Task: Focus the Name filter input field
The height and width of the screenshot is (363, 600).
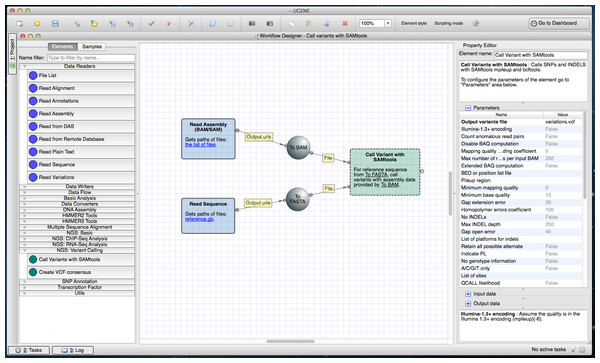Action: tap(91, 58)
